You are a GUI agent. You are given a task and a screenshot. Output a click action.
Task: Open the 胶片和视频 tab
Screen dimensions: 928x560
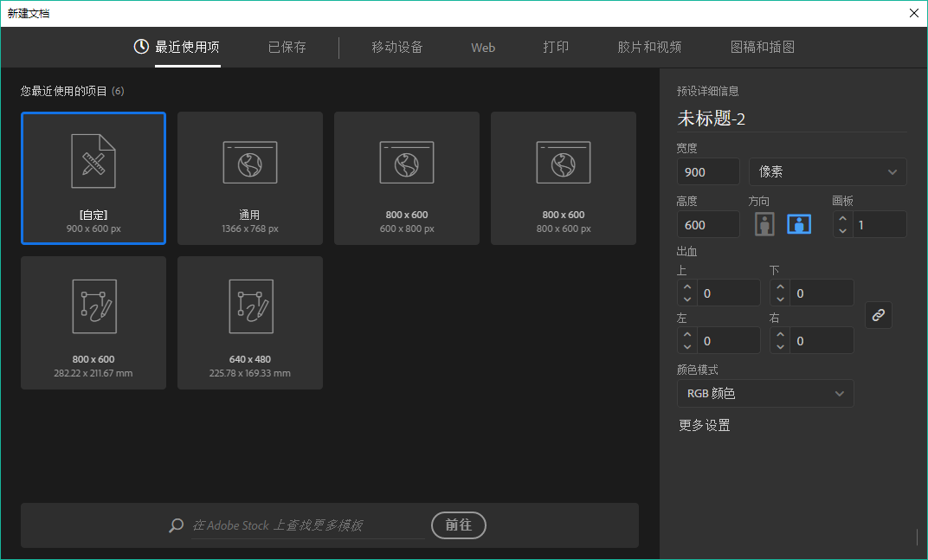[649, 47]
